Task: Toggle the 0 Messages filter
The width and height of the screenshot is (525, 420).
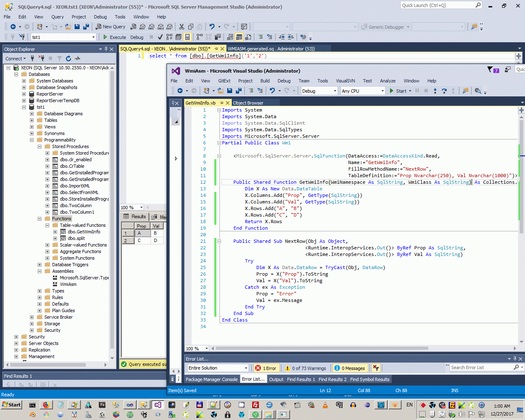Action: point(349,368)
